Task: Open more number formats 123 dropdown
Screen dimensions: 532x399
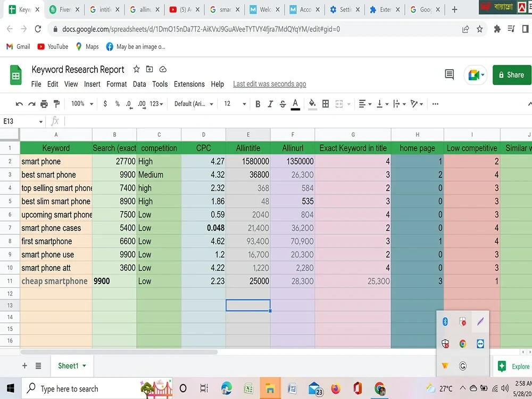Action: tap(156, 104)
